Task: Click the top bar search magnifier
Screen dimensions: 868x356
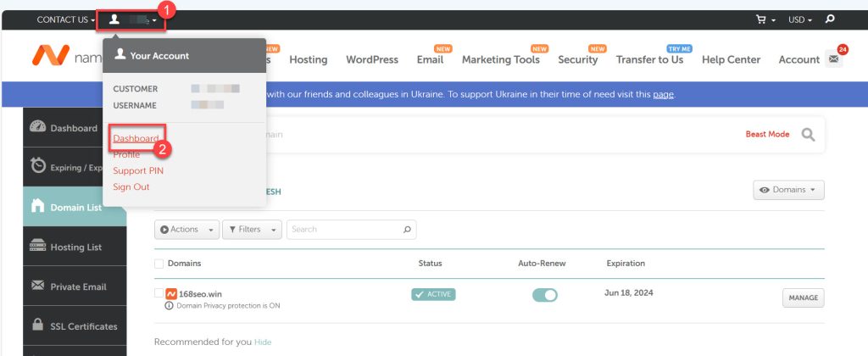Action: click(x=829, y=19)
